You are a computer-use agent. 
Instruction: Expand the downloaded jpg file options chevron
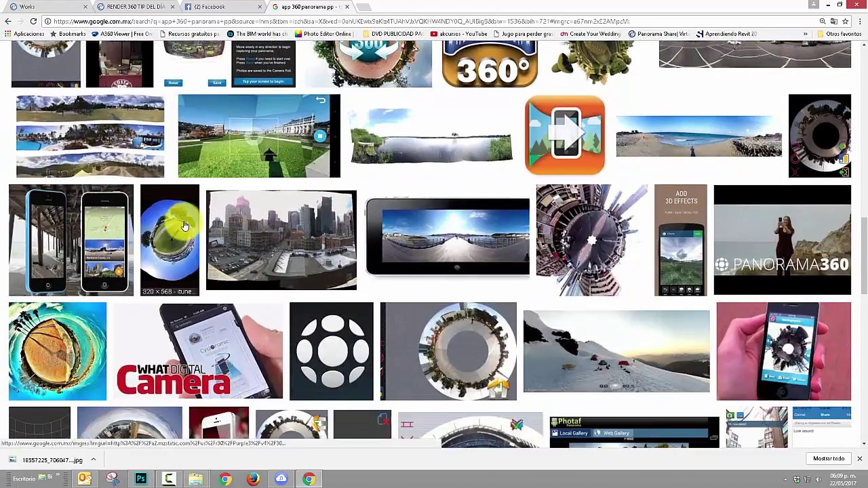point(94,460)
